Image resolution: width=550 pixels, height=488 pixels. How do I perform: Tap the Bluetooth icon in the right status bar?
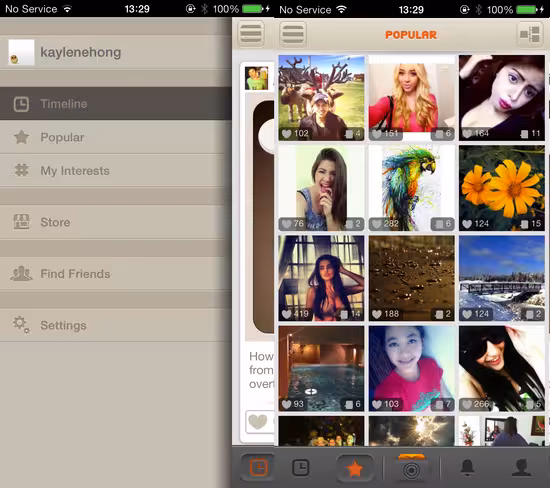coord(478,9)
